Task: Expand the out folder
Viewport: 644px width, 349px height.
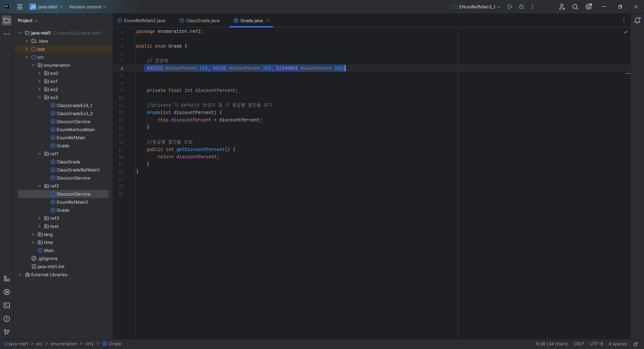Action: click(x=27, y=49)
